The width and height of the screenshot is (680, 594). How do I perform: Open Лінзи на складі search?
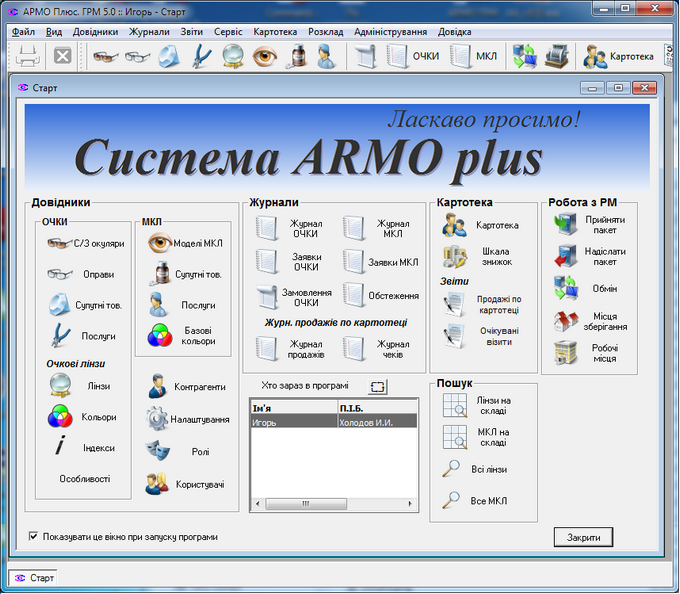point(455,405)
